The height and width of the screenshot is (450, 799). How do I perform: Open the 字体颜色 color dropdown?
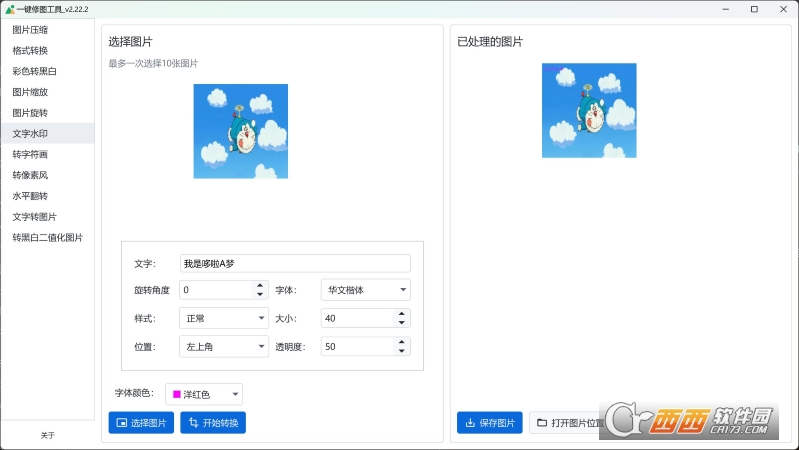[204, 394]
